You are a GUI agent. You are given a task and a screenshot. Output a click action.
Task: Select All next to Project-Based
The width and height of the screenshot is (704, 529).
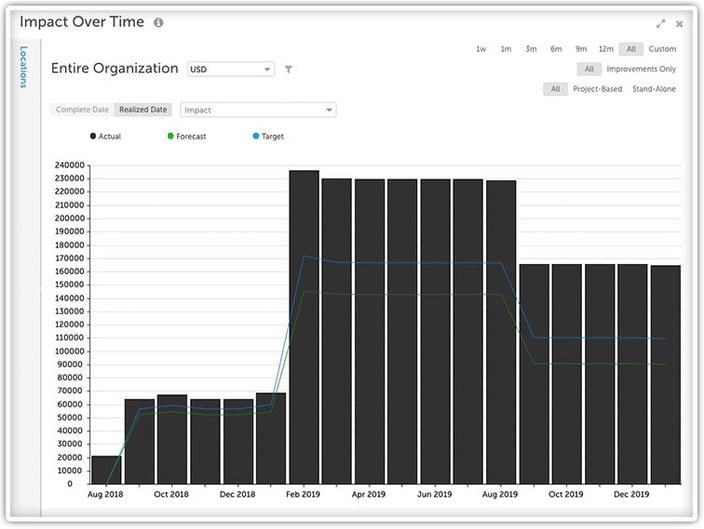(555, 89)
